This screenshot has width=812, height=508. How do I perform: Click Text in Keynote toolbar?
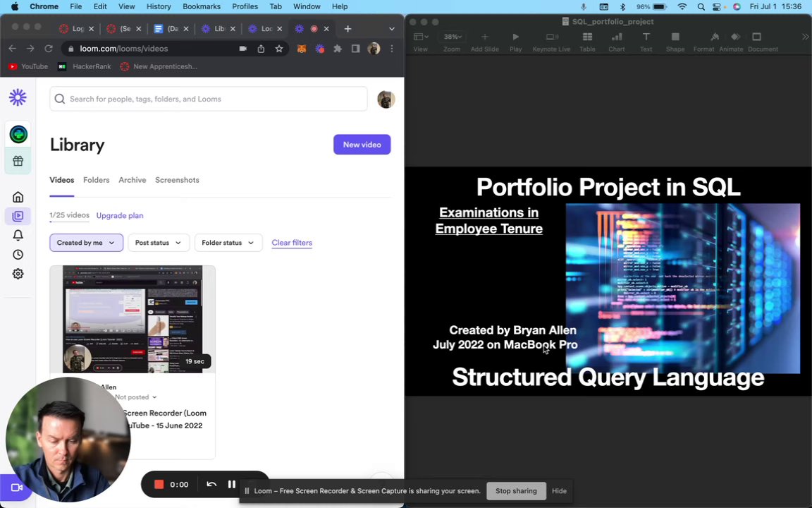[646, 42]
